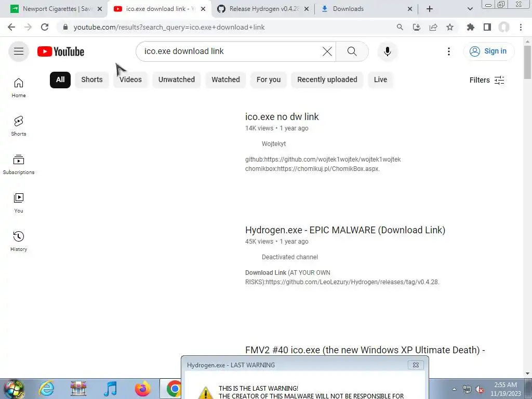The width and height of the screenshot is (532, 399).
Task: Open the YouTube hamburger guide menu
Action: click(x=19, y=51)
